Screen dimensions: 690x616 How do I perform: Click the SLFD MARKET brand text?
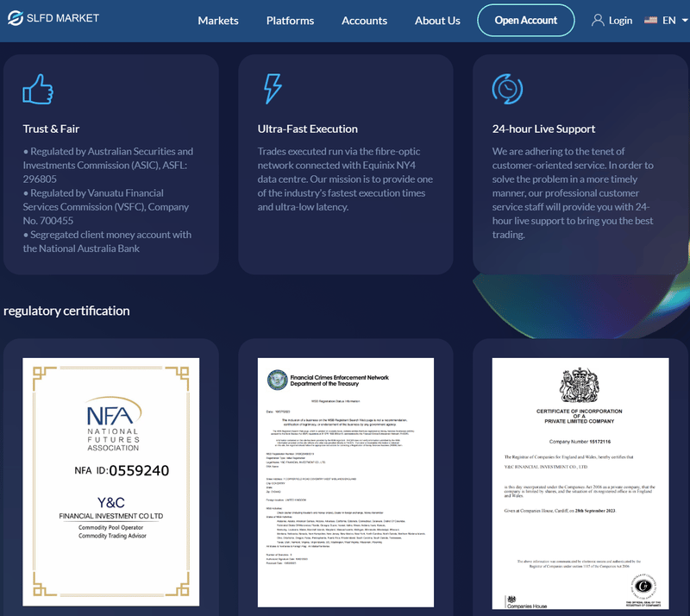63,18
